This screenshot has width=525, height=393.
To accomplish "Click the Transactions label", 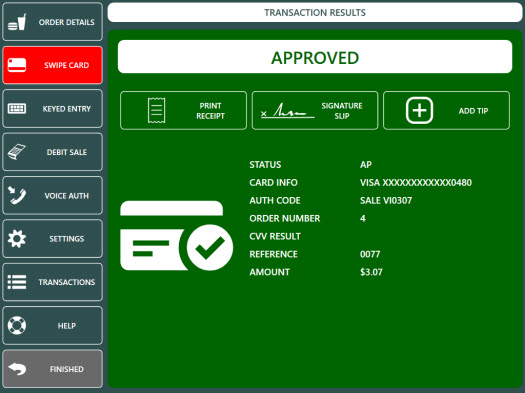I will click(x=67, y=282).
